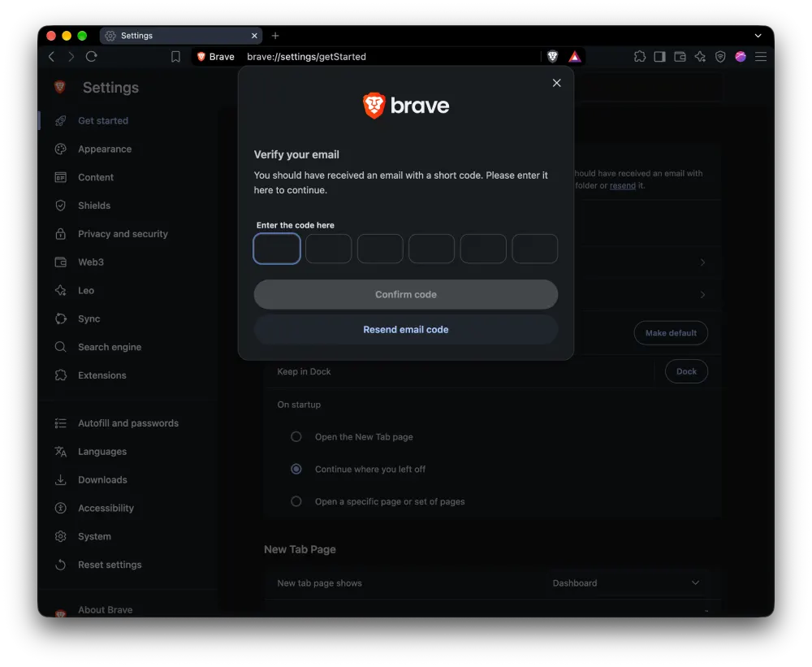Open Brave Rewards triangle icon

pos(575,57)
